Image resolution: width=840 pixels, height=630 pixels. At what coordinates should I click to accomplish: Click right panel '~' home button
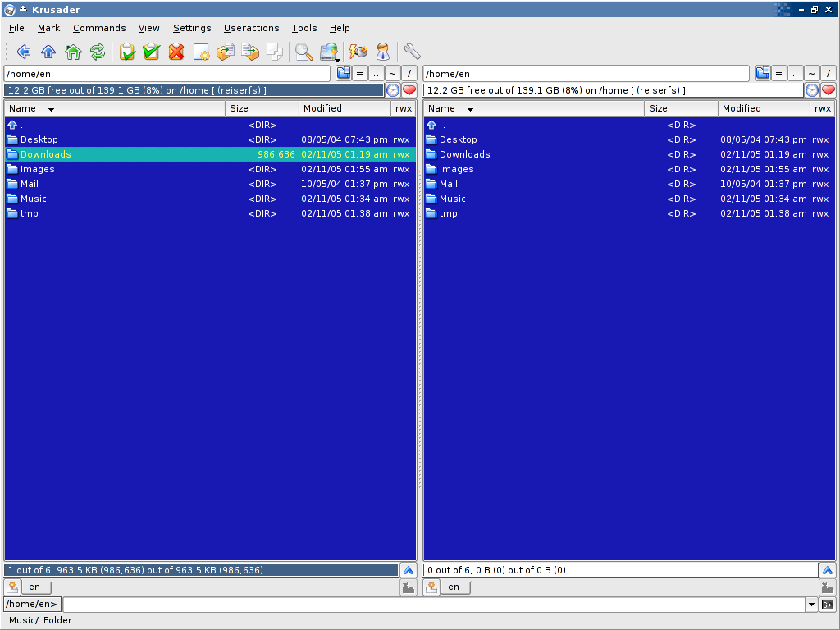[811, 73]
